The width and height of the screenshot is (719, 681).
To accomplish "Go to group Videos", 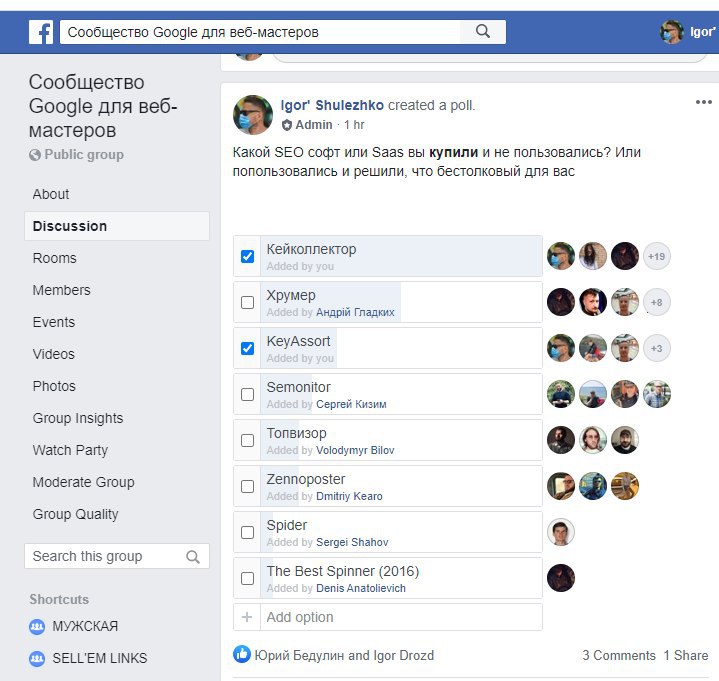I will coord(54,354).
